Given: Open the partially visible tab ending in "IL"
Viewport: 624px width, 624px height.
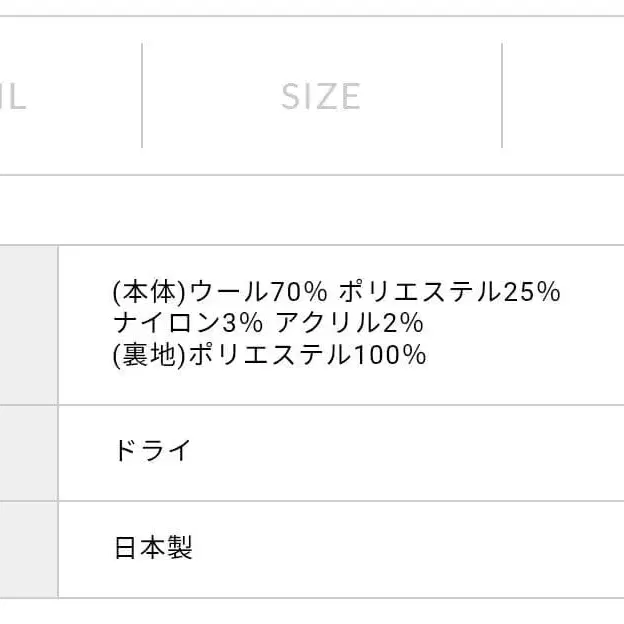Looking at the screenshot, I should [40, 96].
